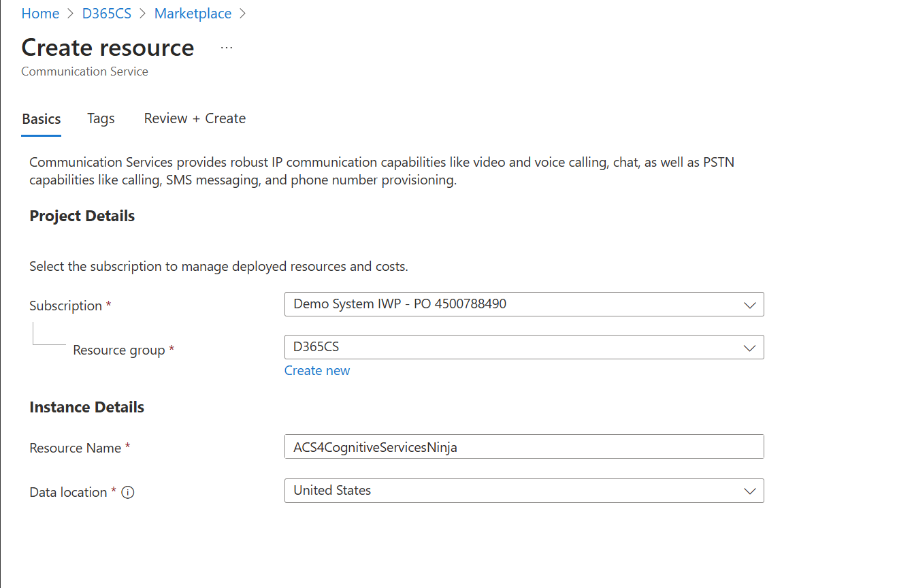The width and height of the screenshot is (897, 588).
Task: Navigate to Home in the breadcrumb
Action: pos(40,14)
